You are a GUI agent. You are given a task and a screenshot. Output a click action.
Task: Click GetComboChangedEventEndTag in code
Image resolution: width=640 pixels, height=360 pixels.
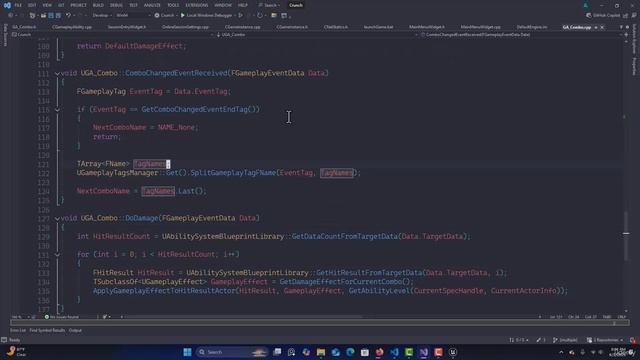[195, 109]
